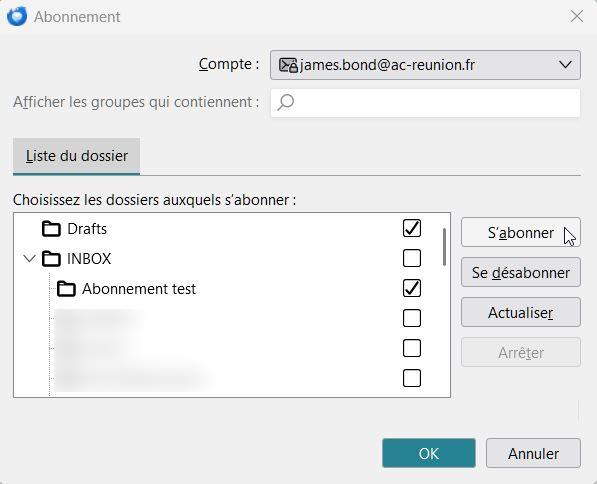Select the Liste du dossier tab
Image resolution: width=597 pixels, height=484 pixels.
(77, 156)
